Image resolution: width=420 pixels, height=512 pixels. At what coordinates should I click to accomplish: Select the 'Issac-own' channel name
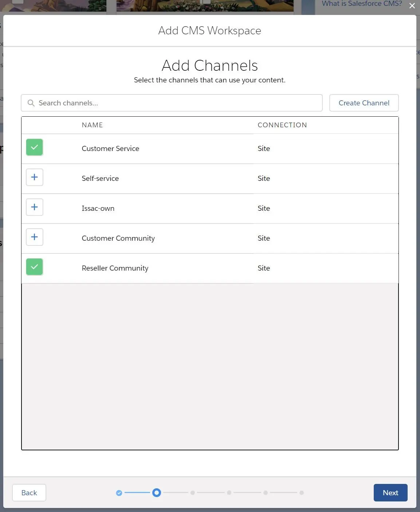click(x=98, y=208)
